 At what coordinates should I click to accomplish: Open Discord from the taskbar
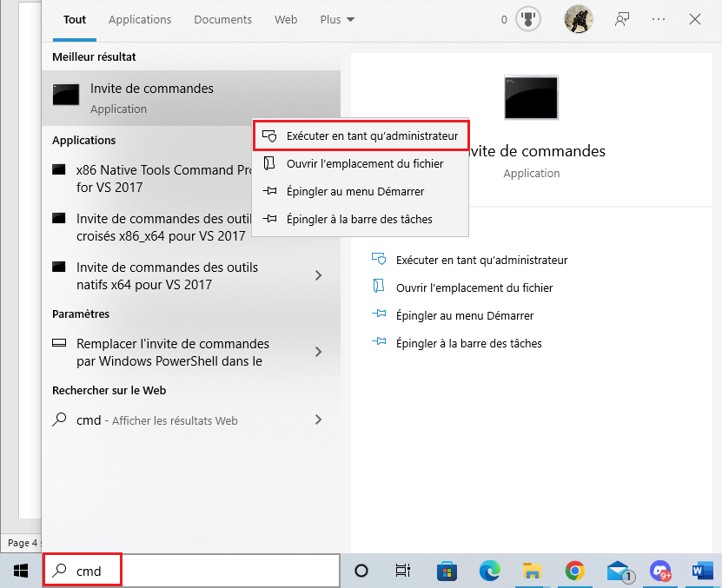[661, 571]
